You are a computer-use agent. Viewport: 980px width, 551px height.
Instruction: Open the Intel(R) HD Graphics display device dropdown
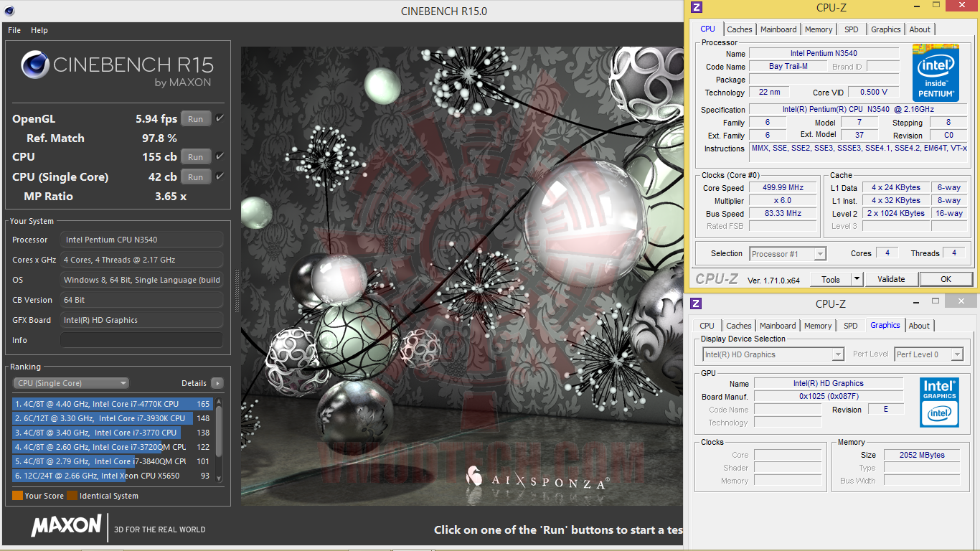pos(773,354)
